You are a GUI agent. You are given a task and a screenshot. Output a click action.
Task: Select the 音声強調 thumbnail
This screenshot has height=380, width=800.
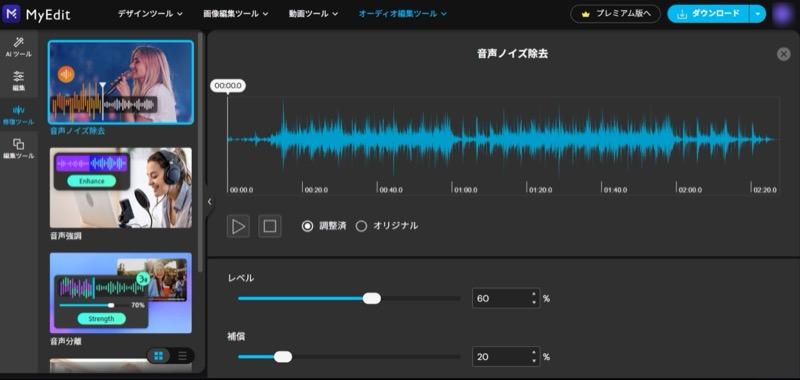pos(121,188)
